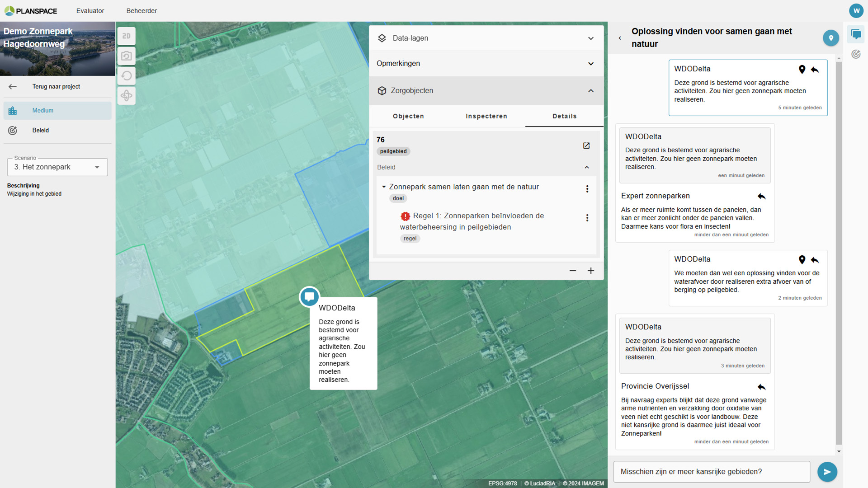The image size is (868, 488).
Task: Switch to the Objecten tab
Action: click(x=408, y=116)
